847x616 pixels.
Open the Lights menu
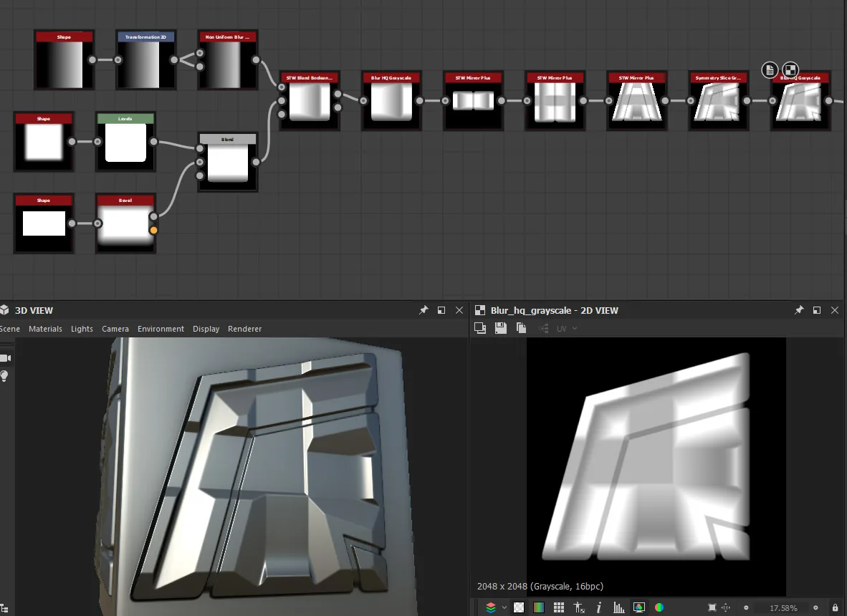(82, 329)
